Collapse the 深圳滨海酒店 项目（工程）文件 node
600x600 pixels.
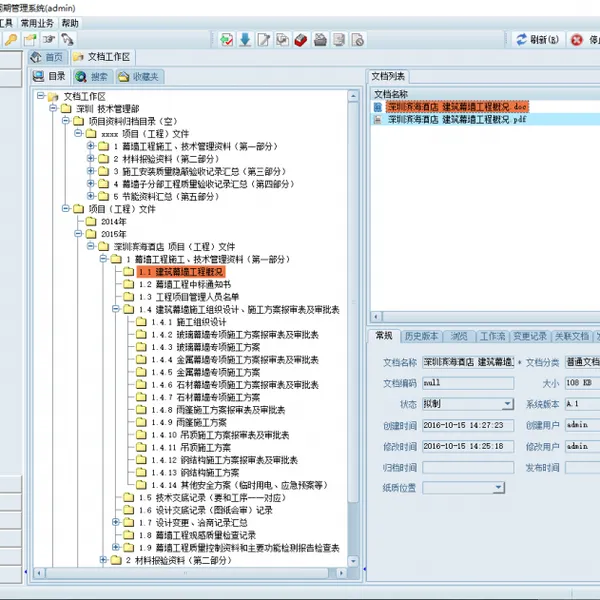pyautogui.click(x=91, y=246)
